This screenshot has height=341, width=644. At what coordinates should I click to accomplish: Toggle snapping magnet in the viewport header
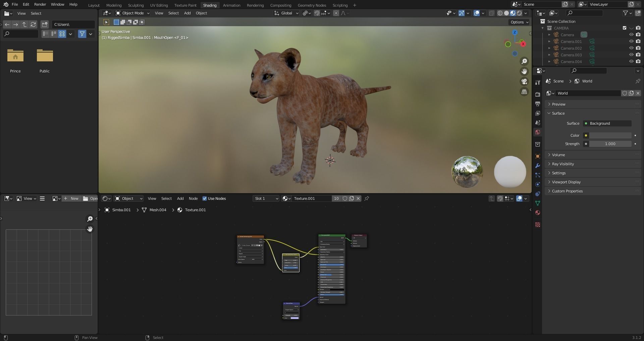317,13
